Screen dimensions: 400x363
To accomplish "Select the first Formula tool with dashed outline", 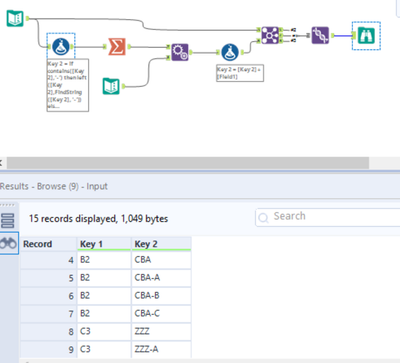I will pyautogui.click(x=61, y=46).
